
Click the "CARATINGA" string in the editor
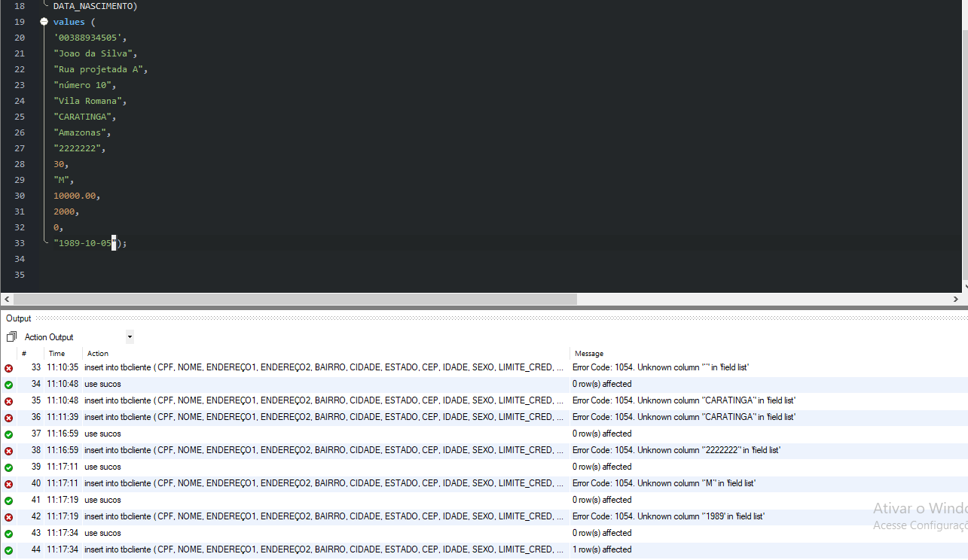pos(82,117)
